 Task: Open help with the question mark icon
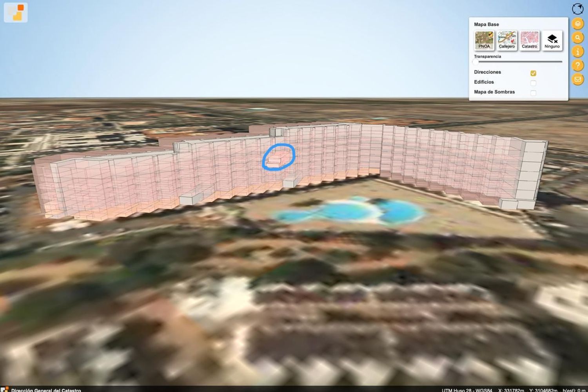[577, 65]
